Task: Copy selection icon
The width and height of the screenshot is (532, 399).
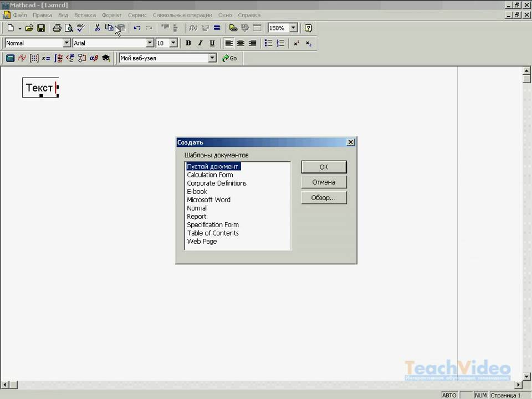Action: (109, 28)
